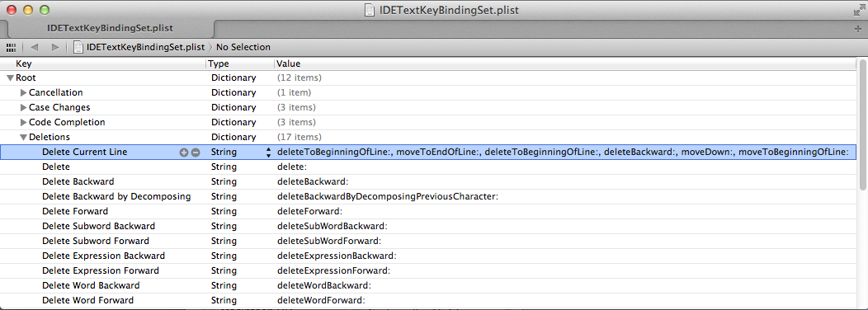
Task: Add a row with the plus icon
Action: coord(184,153)
